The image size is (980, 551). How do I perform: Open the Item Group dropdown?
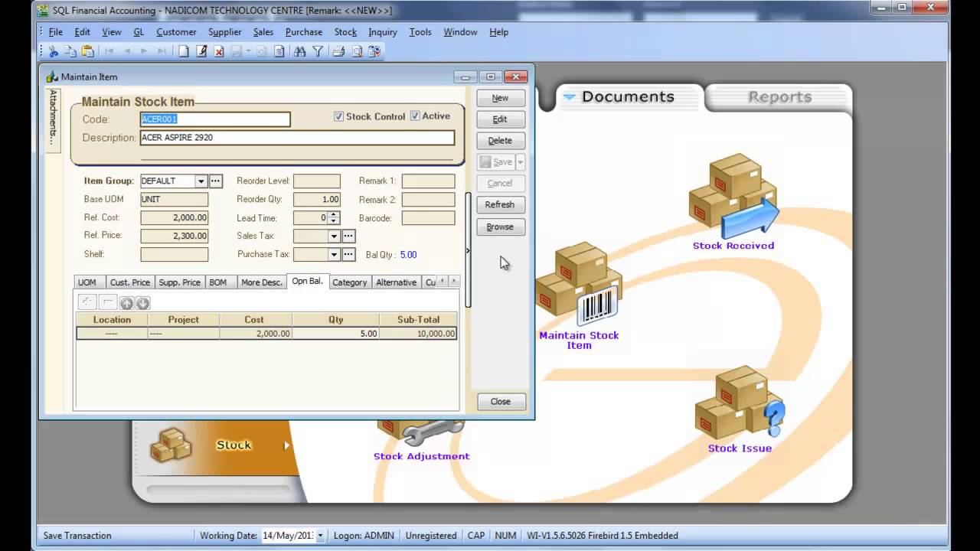(201, 181)
